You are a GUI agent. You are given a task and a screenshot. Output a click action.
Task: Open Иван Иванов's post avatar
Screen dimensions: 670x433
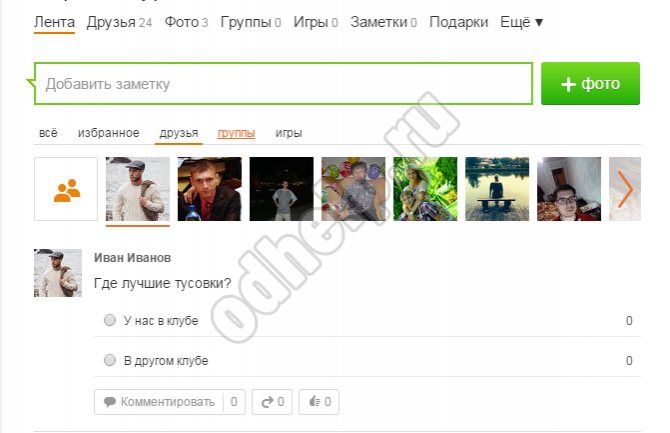[58, 273]
